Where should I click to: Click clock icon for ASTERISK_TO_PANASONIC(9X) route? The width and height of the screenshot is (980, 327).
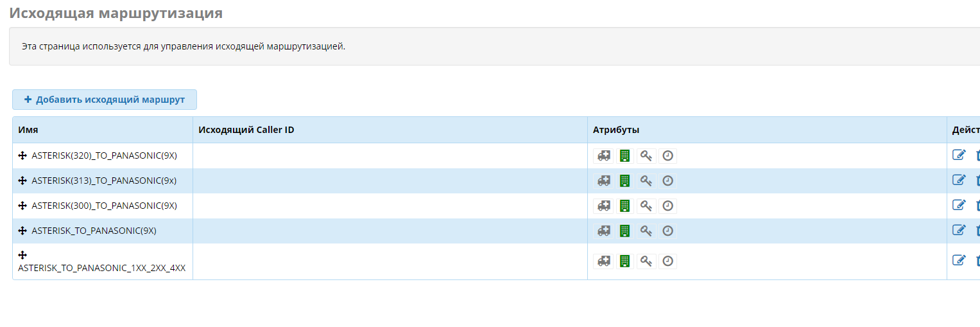click(668, 231)
